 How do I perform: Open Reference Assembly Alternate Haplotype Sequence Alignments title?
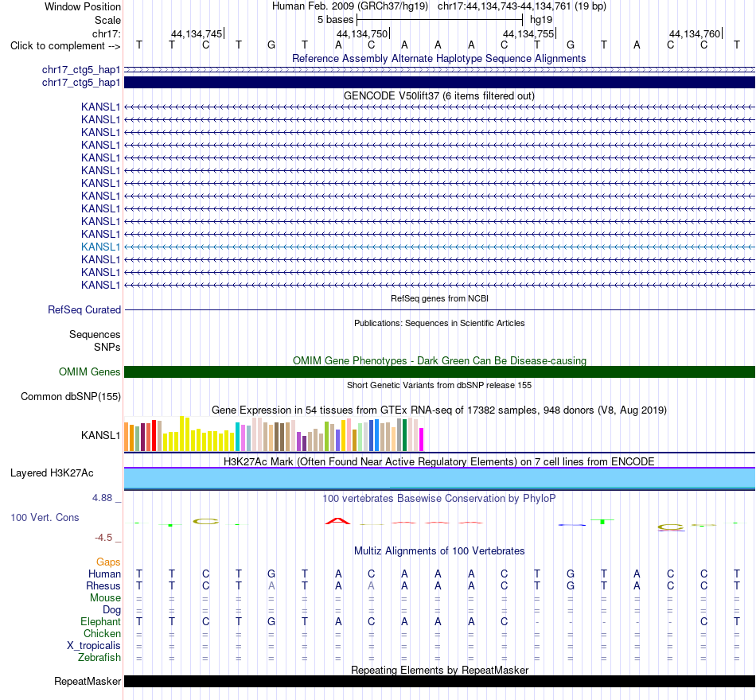(x=438, y=58)
